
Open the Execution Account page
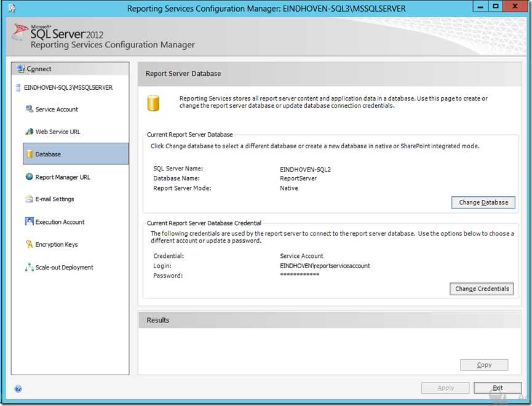tap(60, 222)
